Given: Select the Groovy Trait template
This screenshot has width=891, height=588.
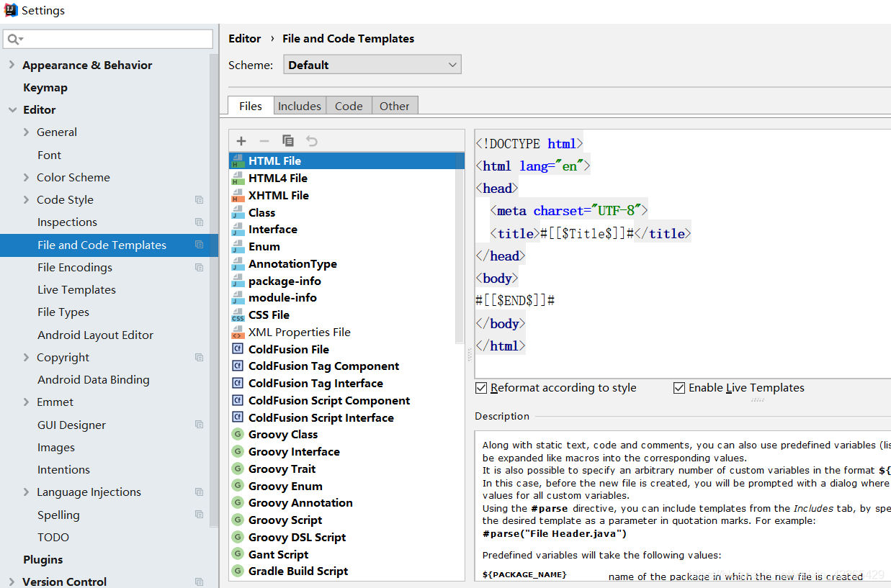Looking at the screenshot, I should coord(282,469).
